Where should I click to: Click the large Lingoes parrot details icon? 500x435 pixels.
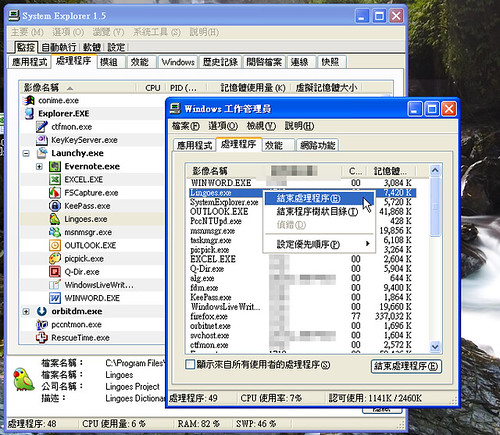click(x=24, y=379)
